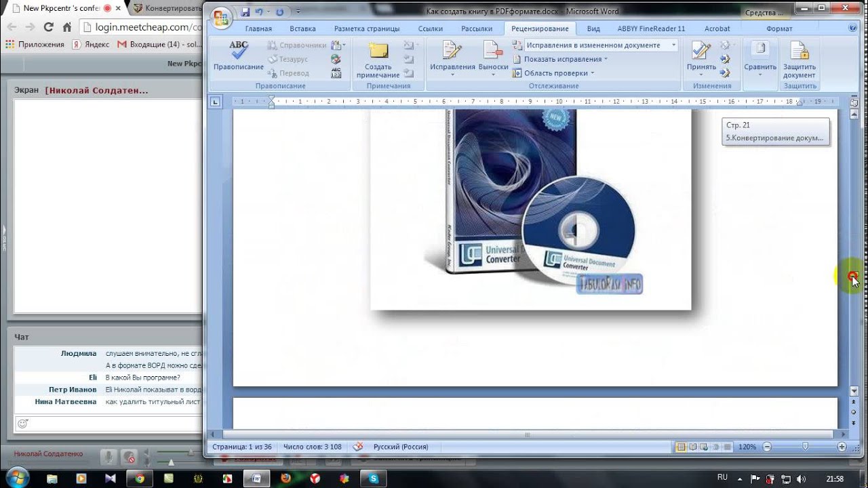Open Разметка страницы tab

point(367,28)
